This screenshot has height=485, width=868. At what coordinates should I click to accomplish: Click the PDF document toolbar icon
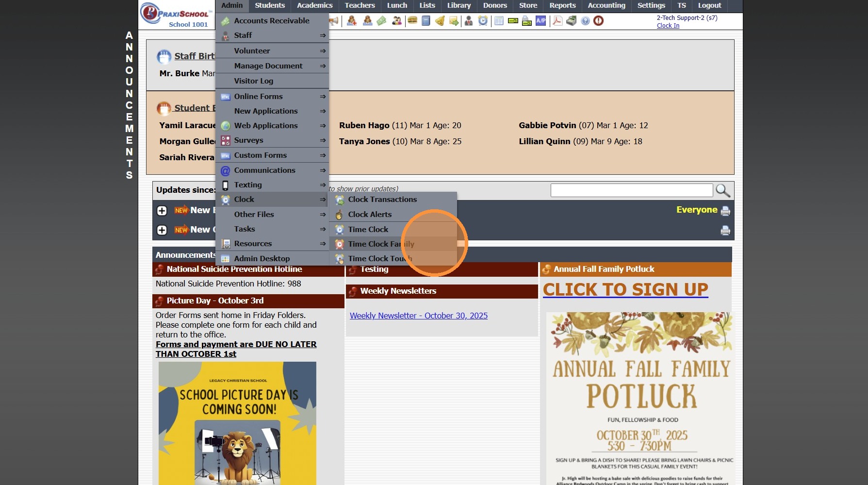(x=557, y=21)
